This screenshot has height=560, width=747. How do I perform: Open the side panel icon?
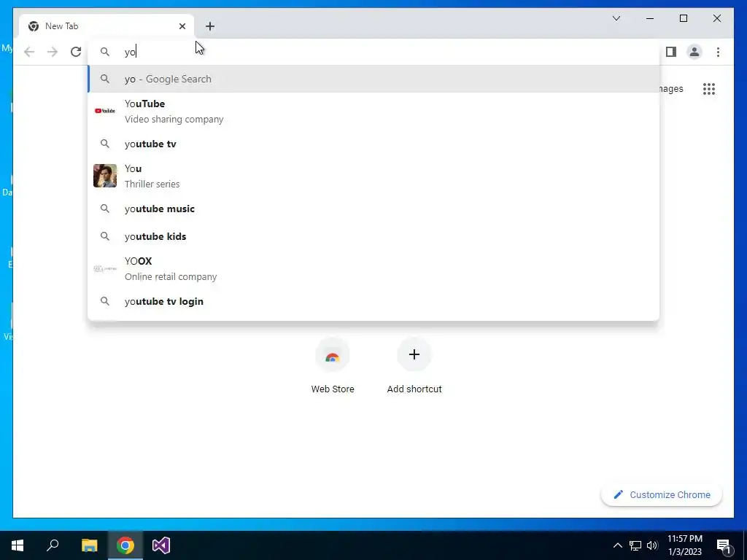coord(671,52)
